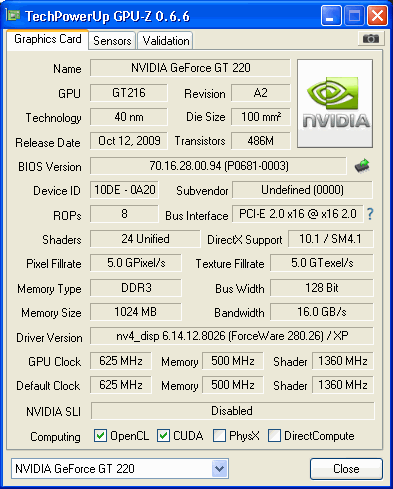Image resolution: width=393 pixels, height=489 pixels.
Task: Click the Texture Fillrate label
Action: (230, 264)
